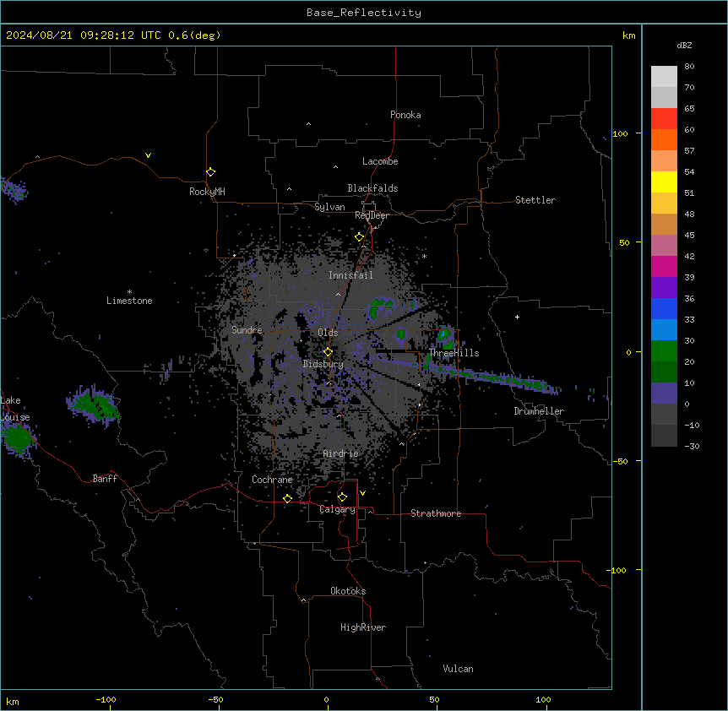The image size is (728, 711).
Task: Click the Banff label
Action: click(105, 479)
